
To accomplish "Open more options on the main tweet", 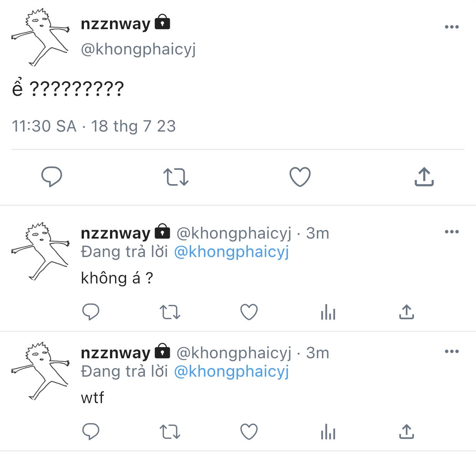I will point(452,27).
